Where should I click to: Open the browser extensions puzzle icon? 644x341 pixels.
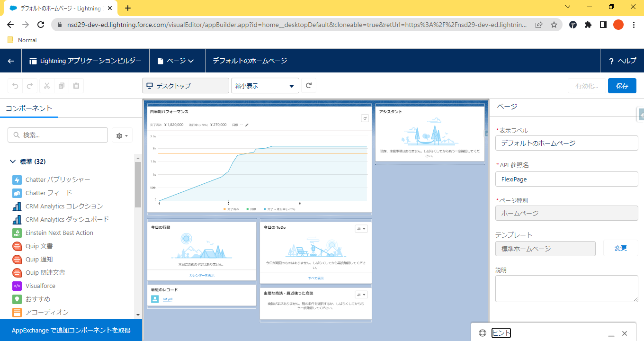click(x=588, y=25)
